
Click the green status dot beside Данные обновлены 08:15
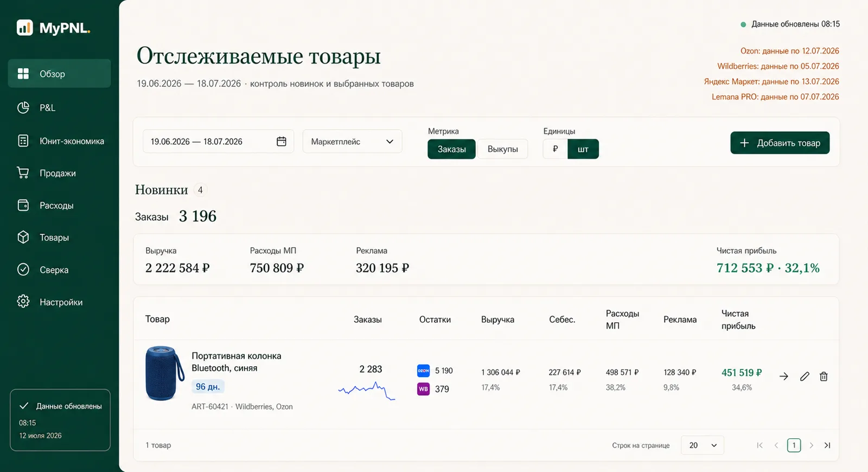(x=743, y=24)
